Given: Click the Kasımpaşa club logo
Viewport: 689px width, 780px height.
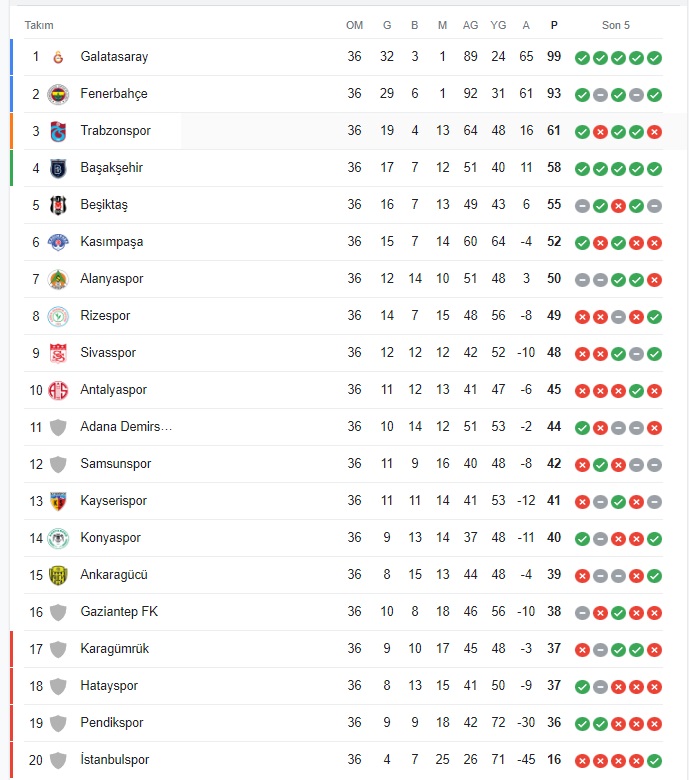Looking at the screenshot, I should pos(58,242).
